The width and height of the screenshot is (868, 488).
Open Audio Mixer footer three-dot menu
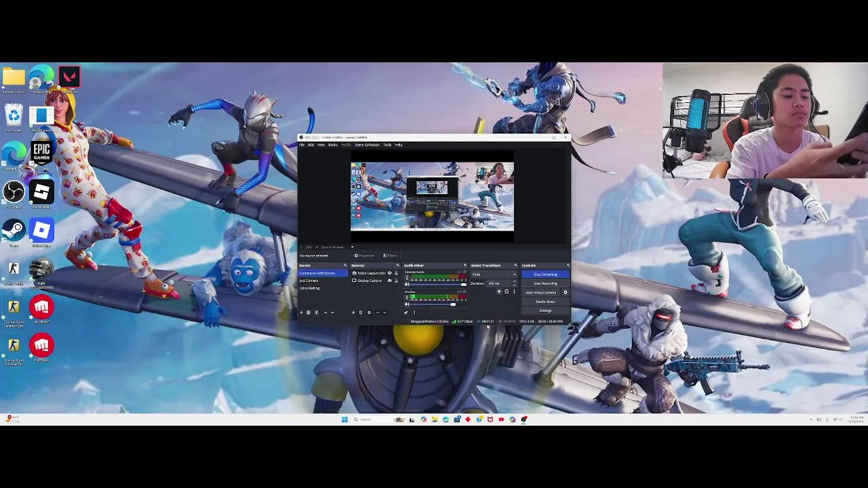pos(414,312)
